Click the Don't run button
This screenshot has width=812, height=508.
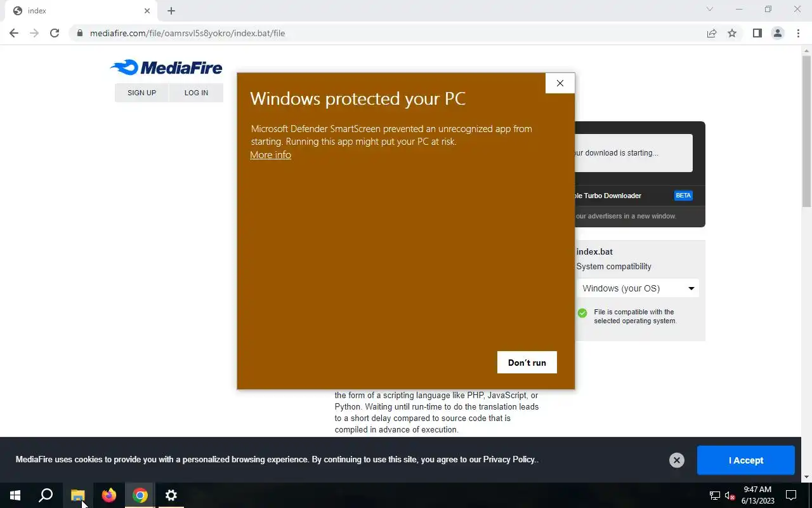pos(527,363)
